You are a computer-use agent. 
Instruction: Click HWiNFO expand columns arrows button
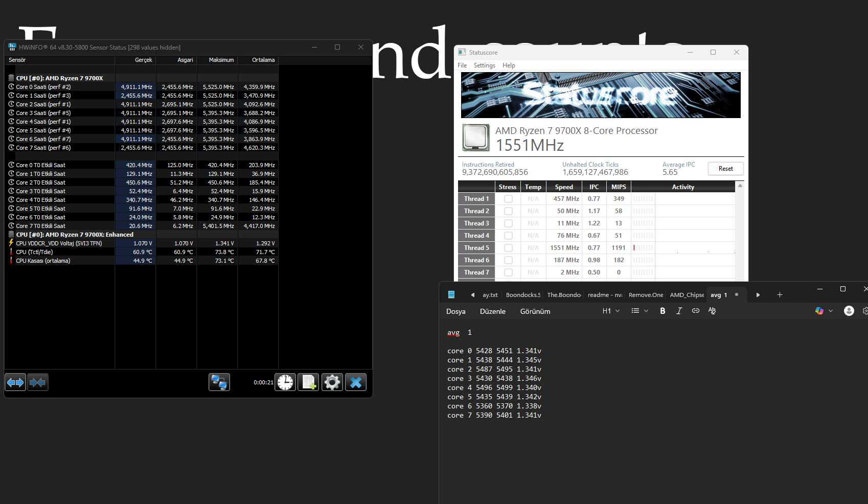pyautogui.click(x=15, y=382)
